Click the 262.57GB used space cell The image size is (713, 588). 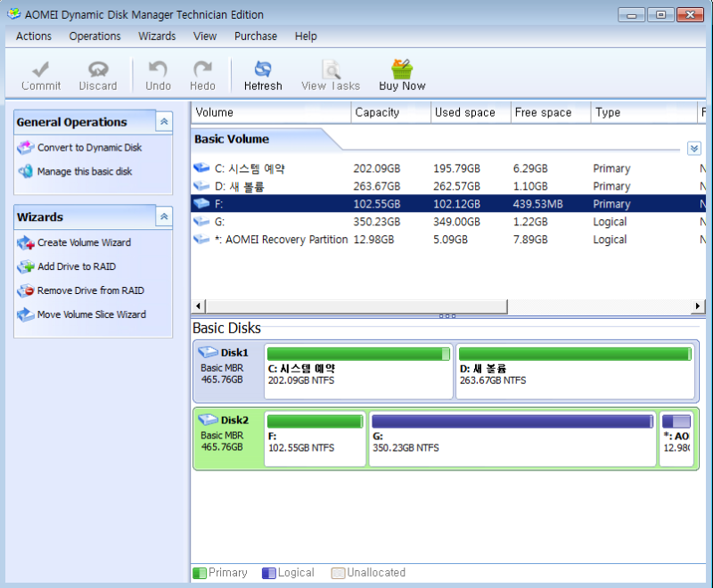pos(456,186)
